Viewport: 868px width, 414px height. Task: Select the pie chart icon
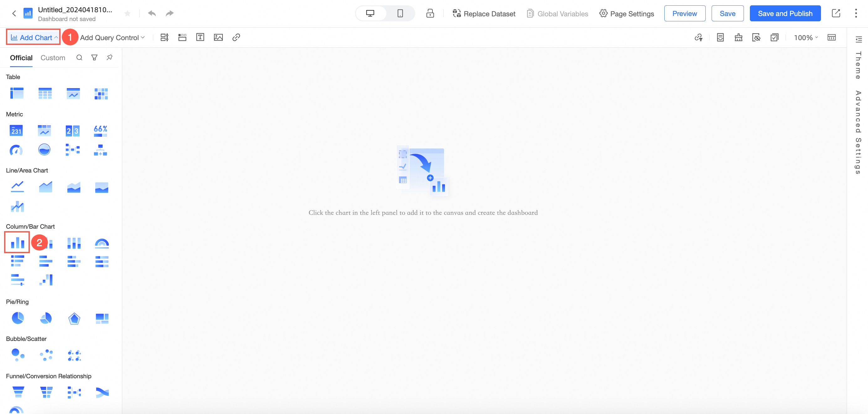tap(18, 318)
